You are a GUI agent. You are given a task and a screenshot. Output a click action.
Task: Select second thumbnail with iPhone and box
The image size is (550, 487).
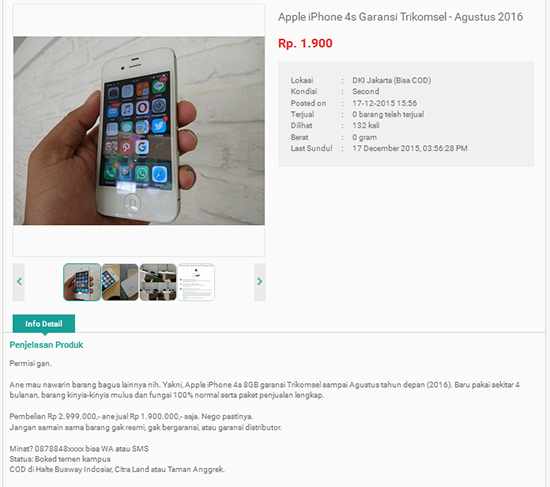pyautogui.click(x=120, y=282)
